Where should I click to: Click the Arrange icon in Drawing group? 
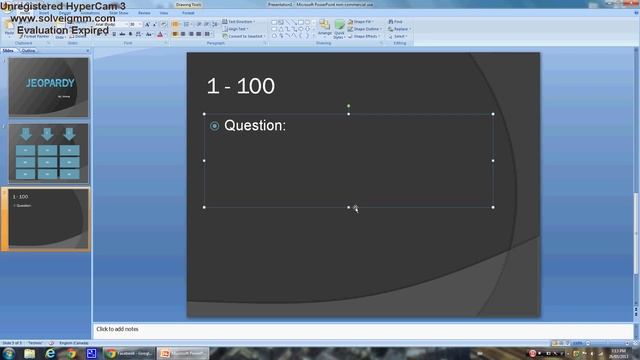pos(324,29)
